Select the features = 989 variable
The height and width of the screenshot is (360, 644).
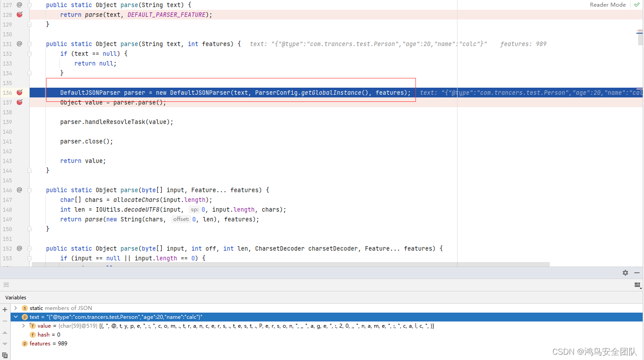click(48, 344)
